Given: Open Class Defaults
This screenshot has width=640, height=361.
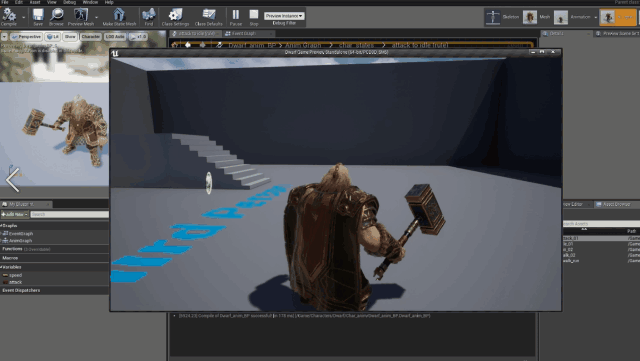Looking at the screenshot, I should pyautogui.click(x=209, y=17).
